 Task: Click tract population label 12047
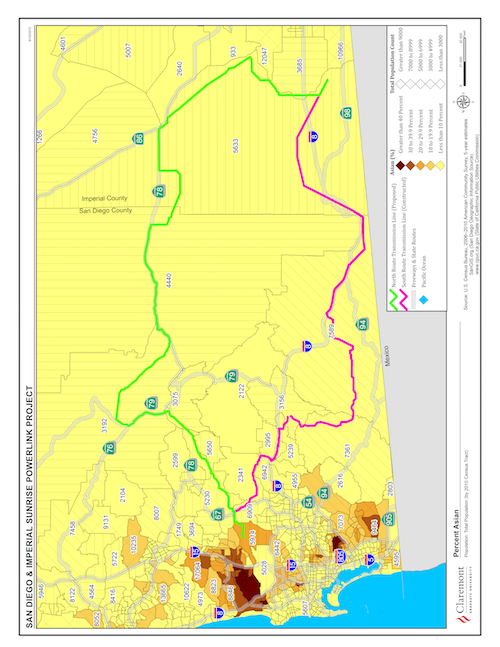[264, 56]
